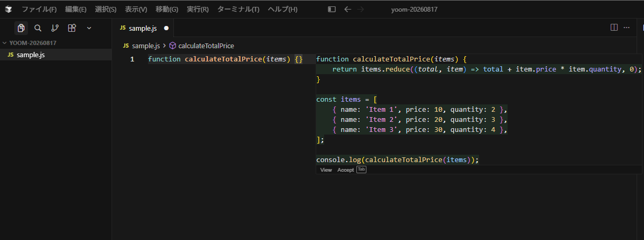Split the editor to the right

614,28
